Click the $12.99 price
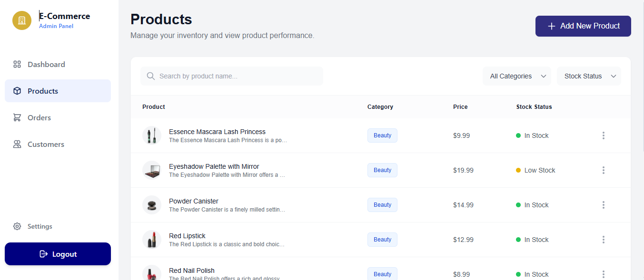644x280 pixels. [463, 240]
